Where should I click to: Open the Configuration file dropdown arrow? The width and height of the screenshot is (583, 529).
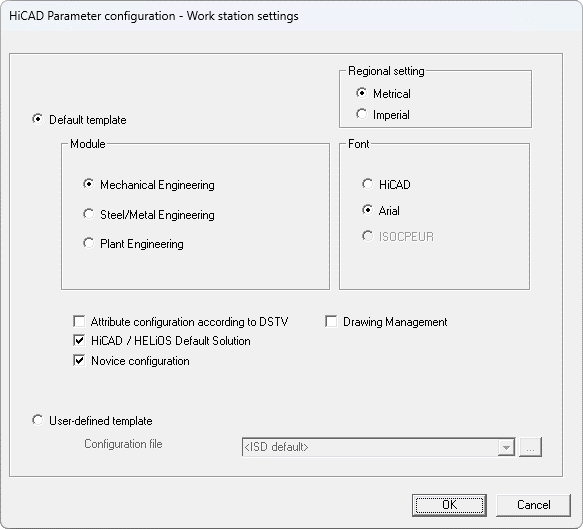[x=506, y=447]
